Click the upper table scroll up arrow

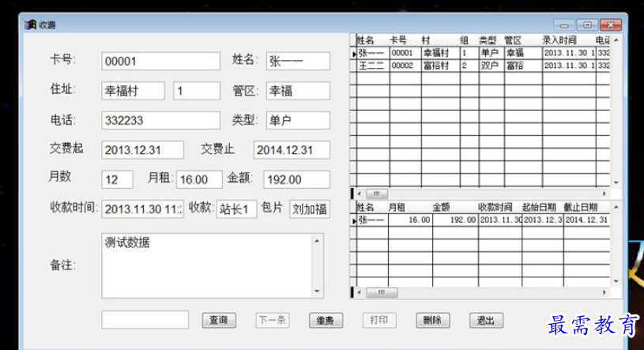tap(616, 40)
